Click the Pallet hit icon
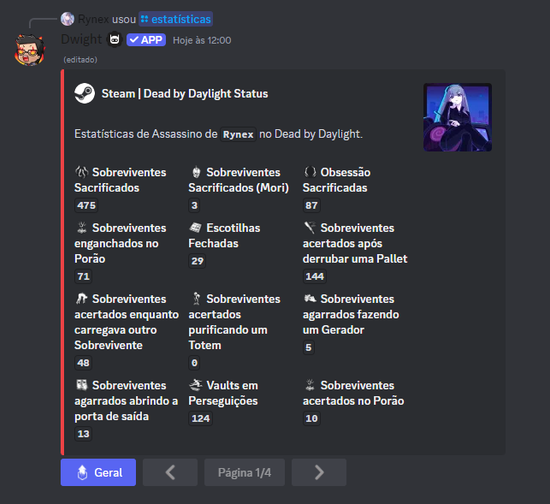The height and width of the screenshot is (504, 550). [x=310, y=228]
